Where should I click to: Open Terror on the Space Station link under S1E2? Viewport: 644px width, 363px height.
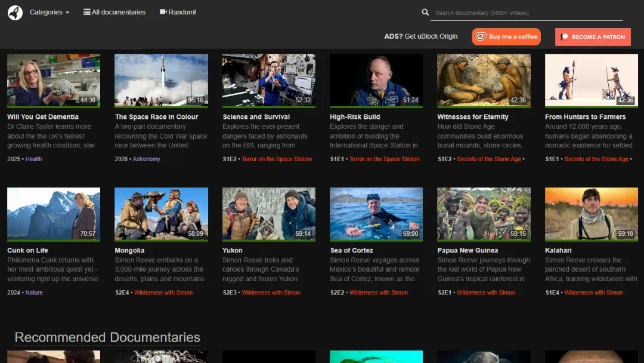point(277,159)
